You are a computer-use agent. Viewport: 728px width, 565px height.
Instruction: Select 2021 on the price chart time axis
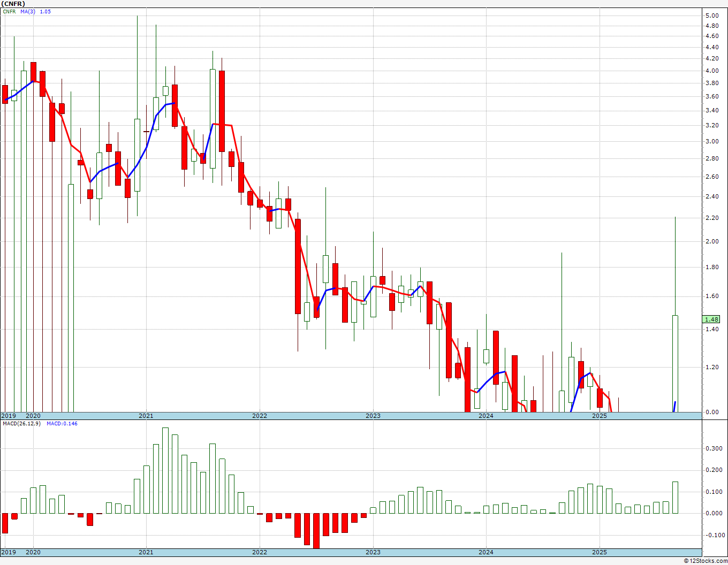coord(146,416)
